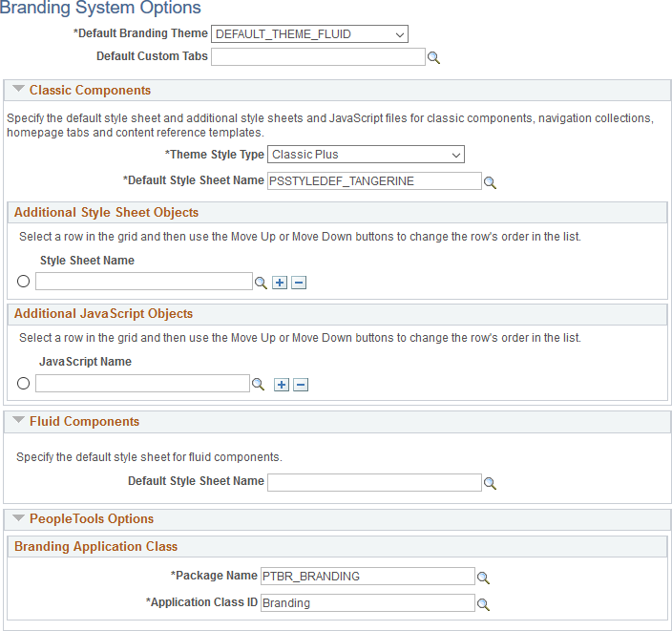Click the *Package Name label

pyautogui.click(x=214, y=576)
